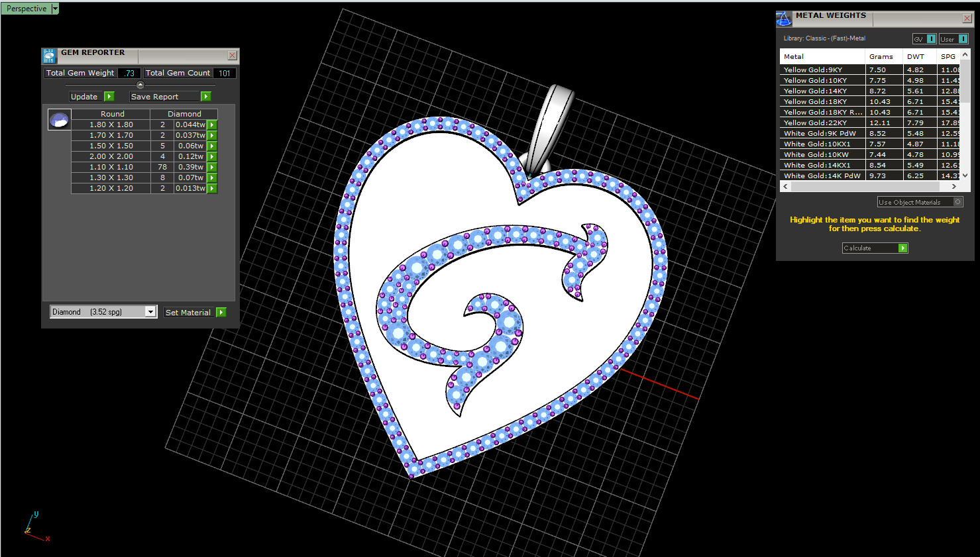Click the 1.10 X 1.10 gem size cell

point(111,167)
